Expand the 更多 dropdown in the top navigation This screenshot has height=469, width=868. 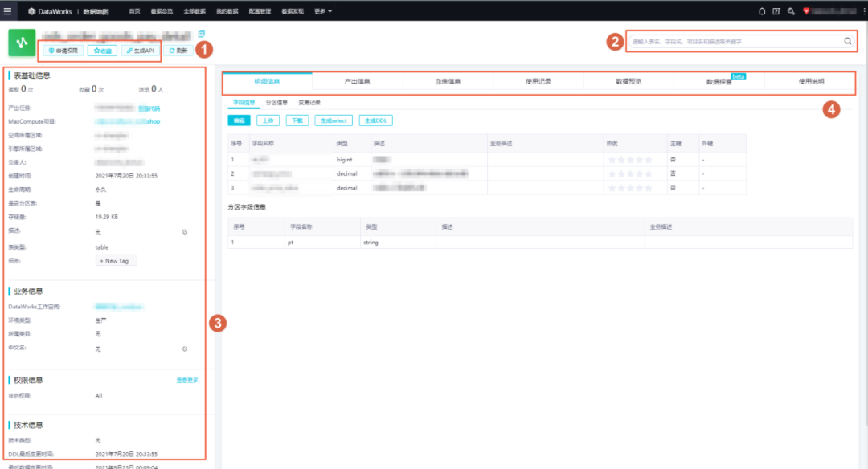[323, 11]
